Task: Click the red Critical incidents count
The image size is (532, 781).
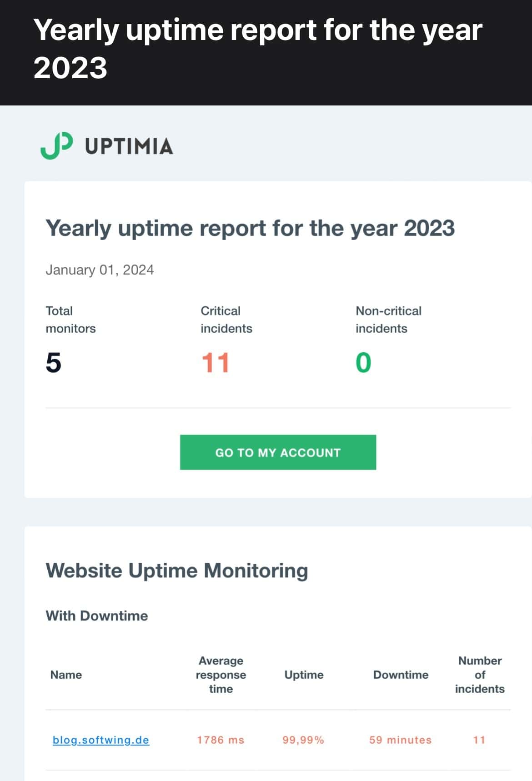Action: (x=216, y=363)
